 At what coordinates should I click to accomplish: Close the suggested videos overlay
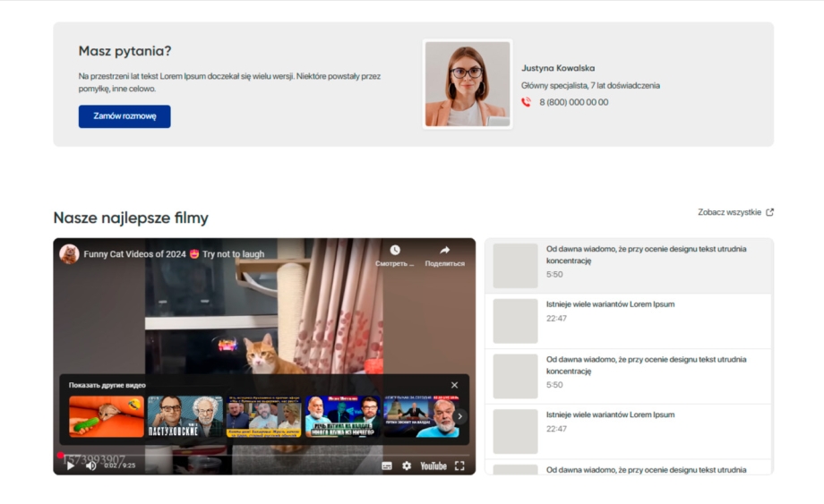[454, 385]
